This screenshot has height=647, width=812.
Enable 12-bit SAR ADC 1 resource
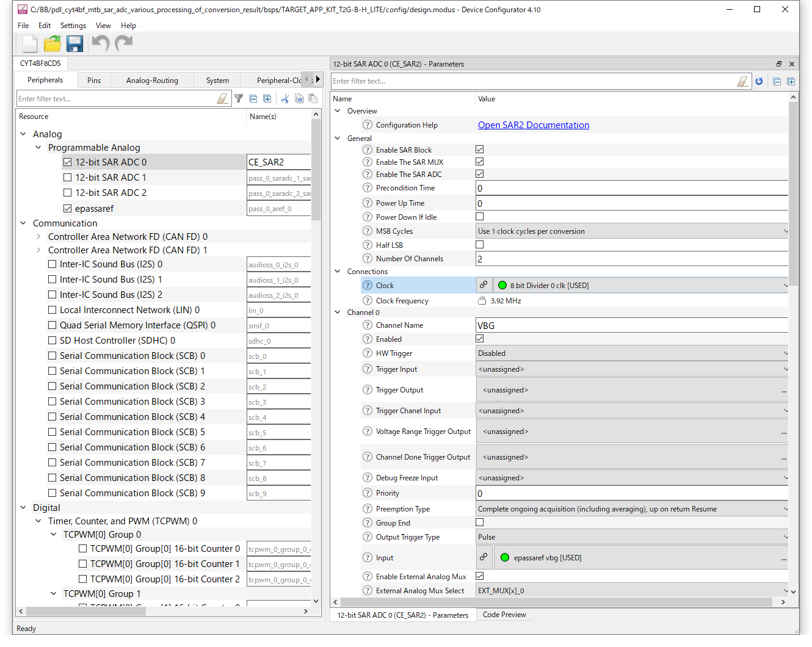[68, 178]
